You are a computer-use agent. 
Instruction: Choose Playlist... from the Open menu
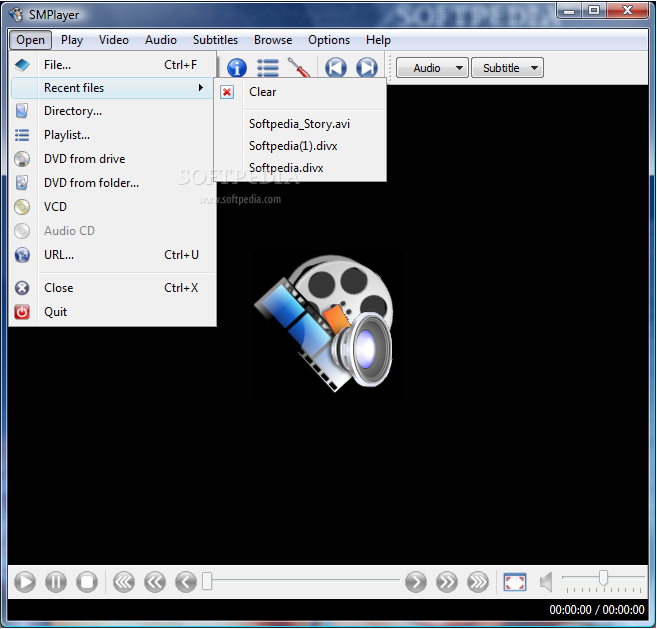tap(112, 135)
